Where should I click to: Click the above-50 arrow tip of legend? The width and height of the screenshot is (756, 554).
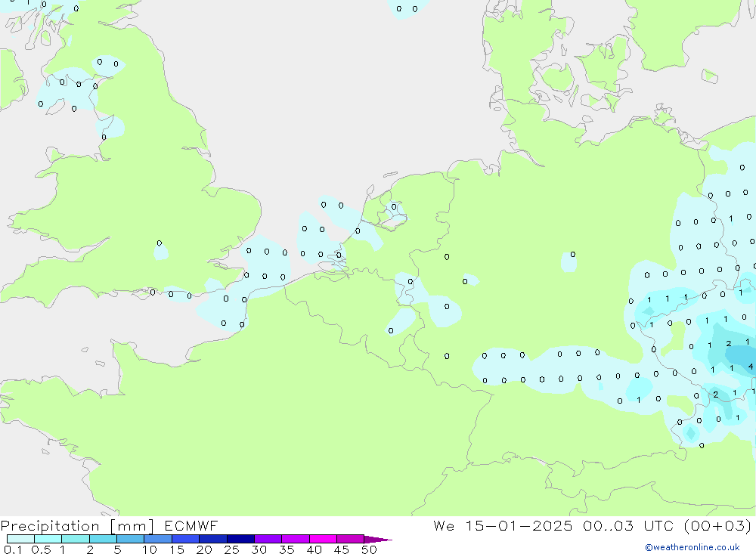point(378,540)
